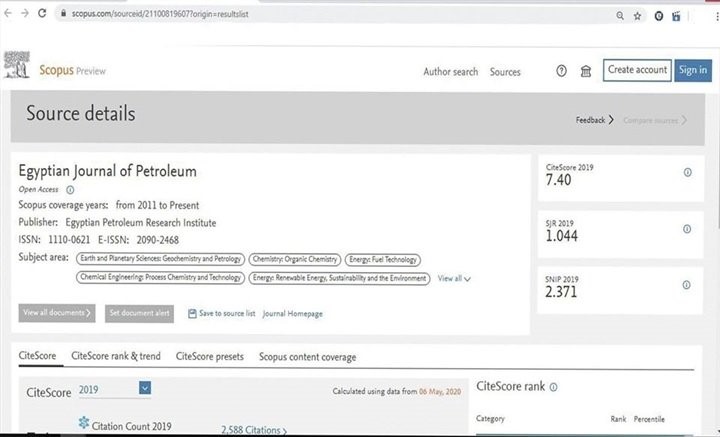
Task: Bookmark the page with star icon
Action: pos(637,16)
